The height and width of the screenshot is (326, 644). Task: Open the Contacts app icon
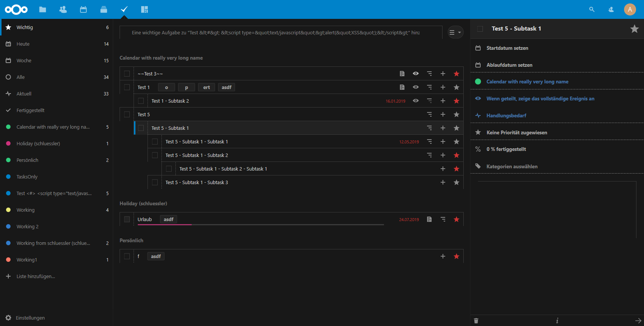[63, 9]
